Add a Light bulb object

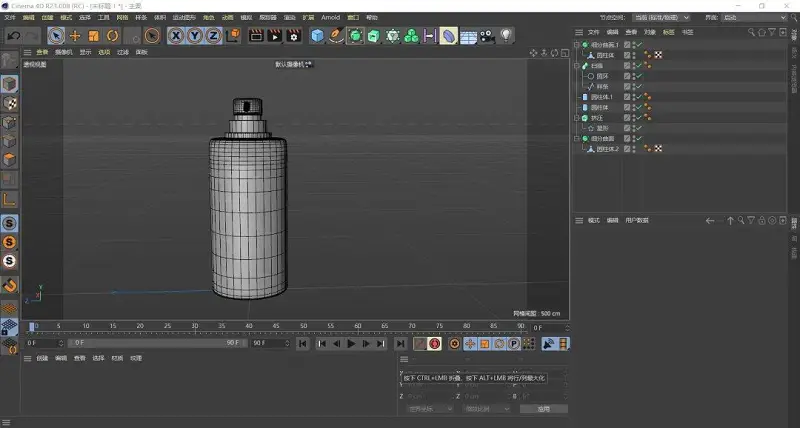click(x=506, y=35)
